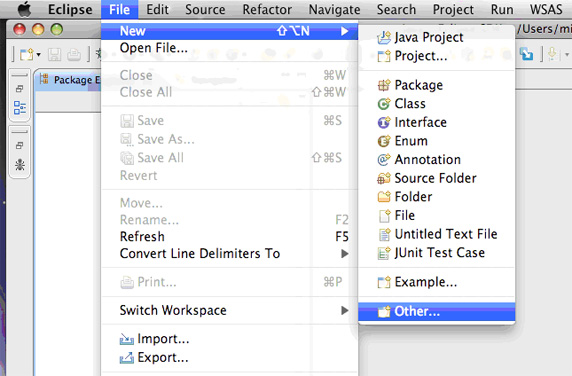Choose the Interface icon entry
The height and width of the screenshot is (376, 572).
pyautogui.click(x=384, y=123)
